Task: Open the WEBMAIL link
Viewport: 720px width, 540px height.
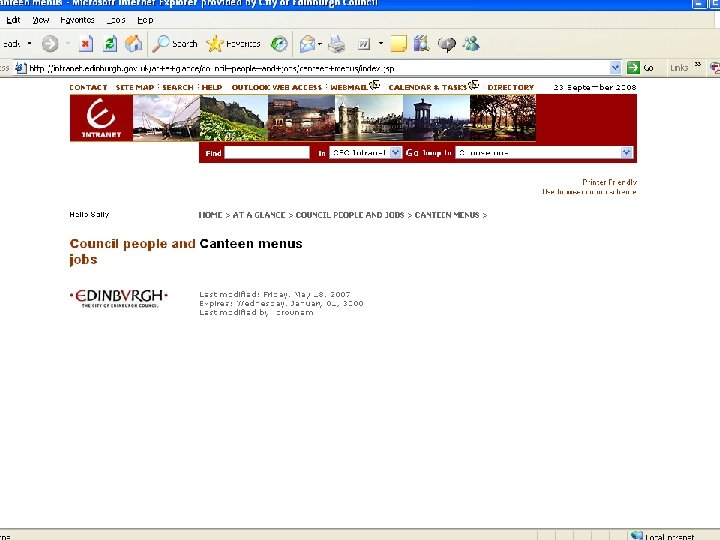Action: point(349,87)
